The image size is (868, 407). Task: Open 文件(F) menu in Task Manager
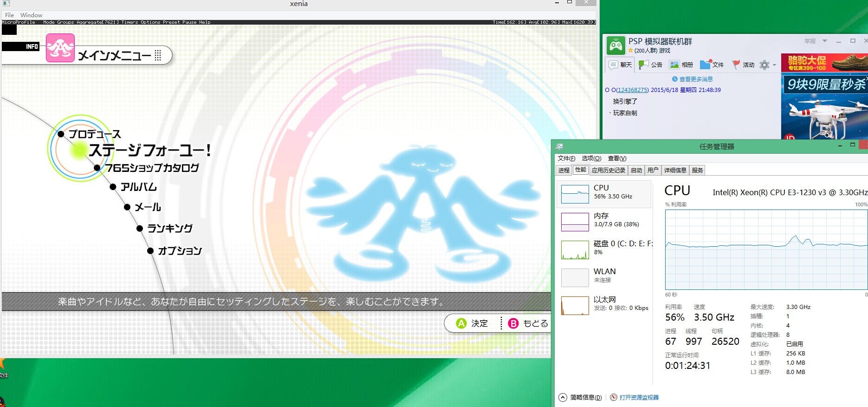tap(566, 158)
